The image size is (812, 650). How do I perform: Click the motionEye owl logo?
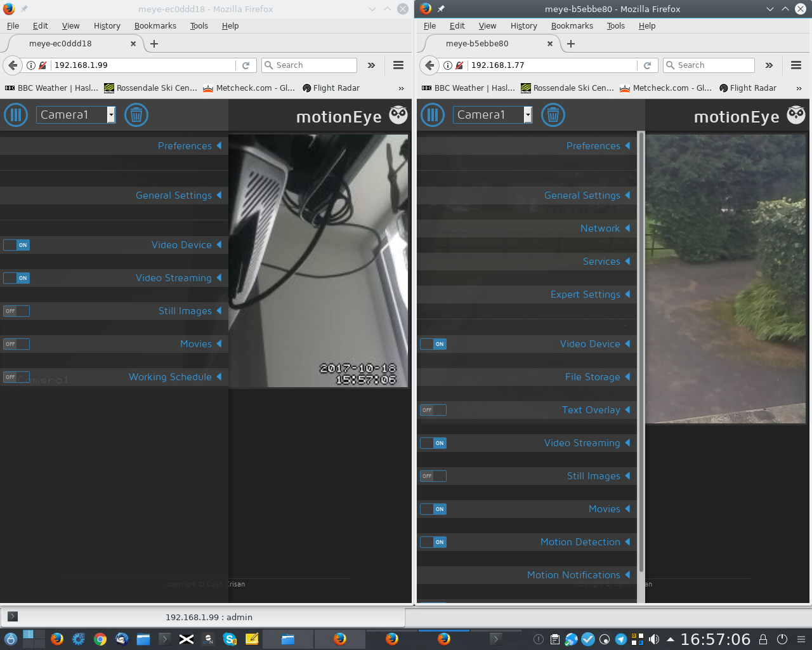(x=796, y=115)
